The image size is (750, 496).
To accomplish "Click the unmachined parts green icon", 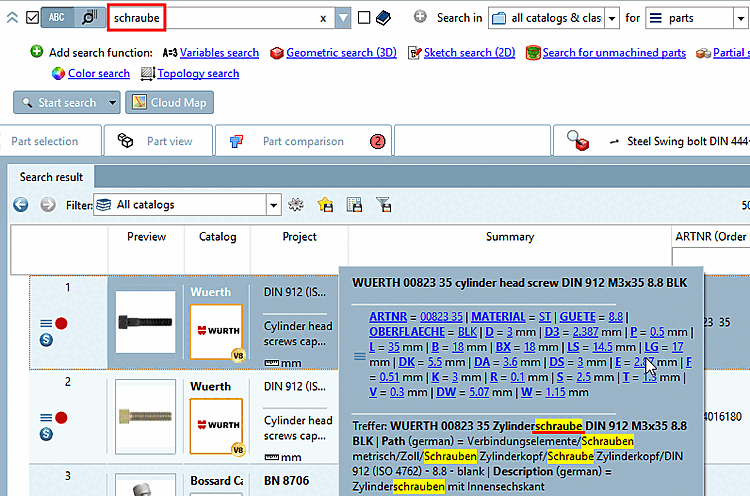I will tap(533, 53).
